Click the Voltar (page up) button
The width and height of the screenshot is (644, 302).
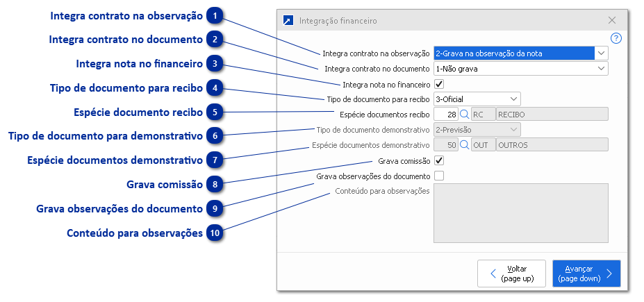click(x=511, y=274)
